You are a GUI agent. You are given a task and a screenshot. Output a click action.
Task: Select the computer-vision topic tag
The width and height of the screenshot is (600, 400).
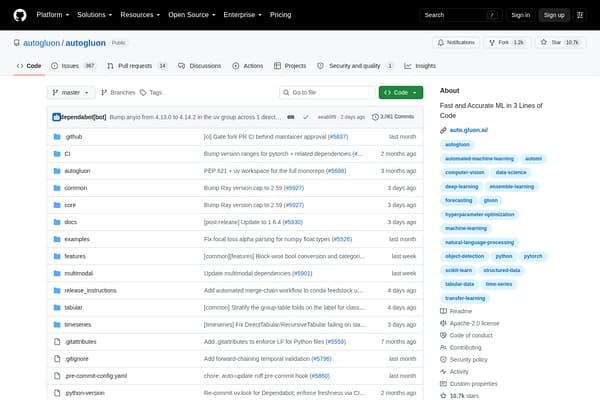465,173
